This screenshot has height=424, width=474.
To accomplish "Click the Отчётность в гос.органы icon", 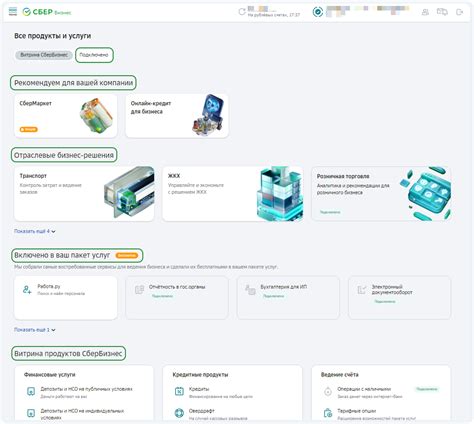I will coord(139,289).
